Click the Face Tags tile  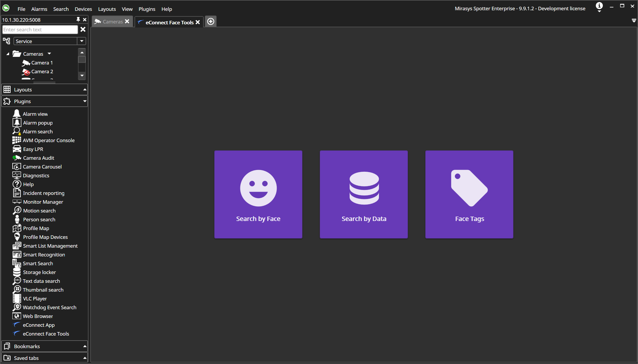tap(469, 194)
